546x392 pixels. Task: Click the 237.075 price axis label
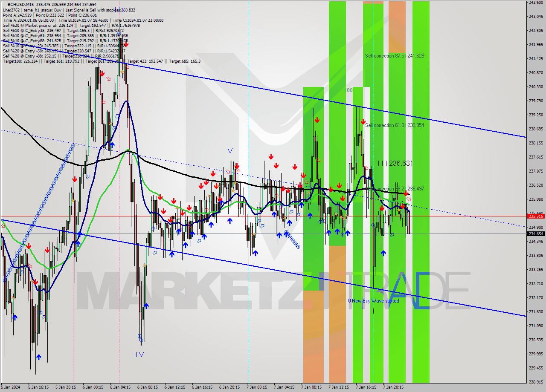[x=536, y=171]
